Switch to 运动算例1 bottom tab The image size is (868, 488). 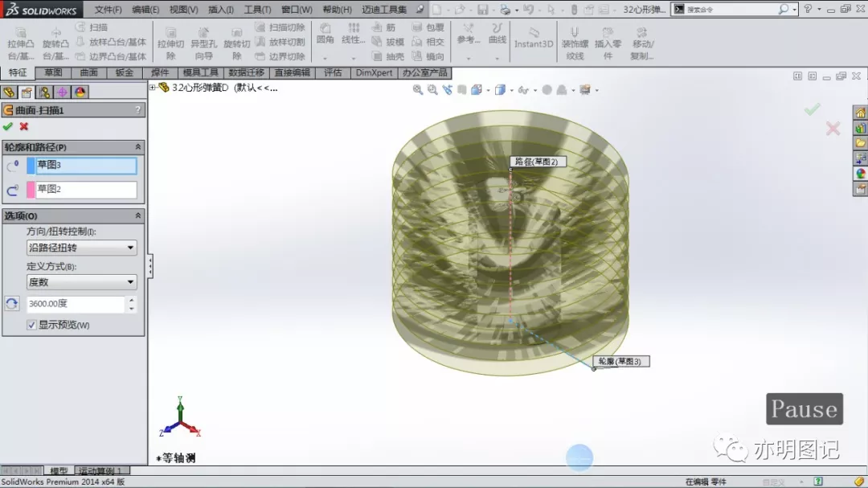click(x=102, y=471)
